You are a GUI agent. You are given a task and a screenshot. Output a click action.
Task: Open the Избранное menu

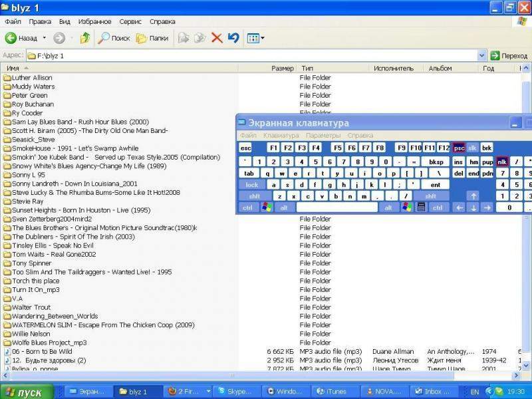pos(94,21)
